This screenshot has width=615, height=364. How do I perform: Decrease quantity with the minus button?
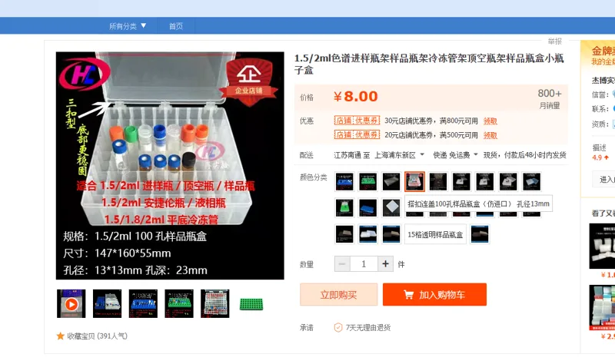point(342,264)
